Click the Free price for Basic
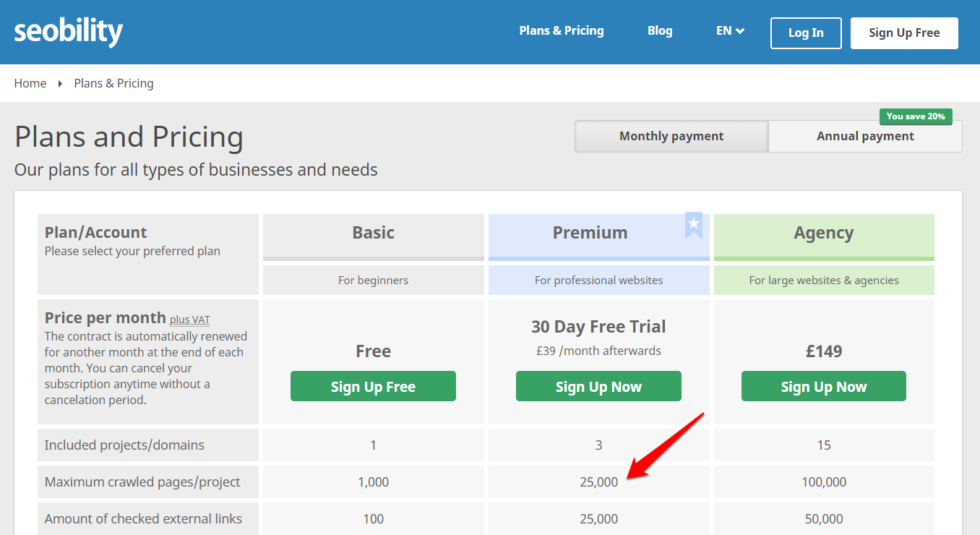Viewport: 980px width, 535px height. [374, 351]
